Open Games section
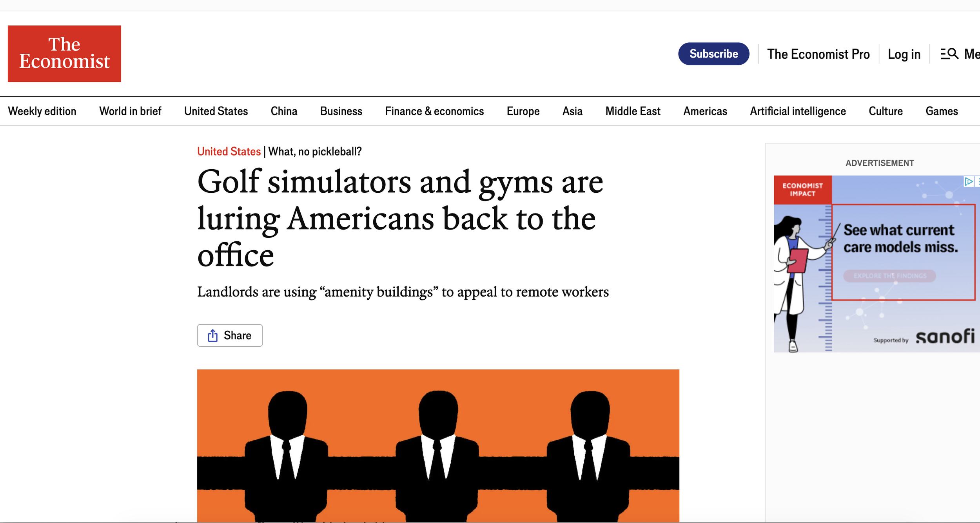 942,111
